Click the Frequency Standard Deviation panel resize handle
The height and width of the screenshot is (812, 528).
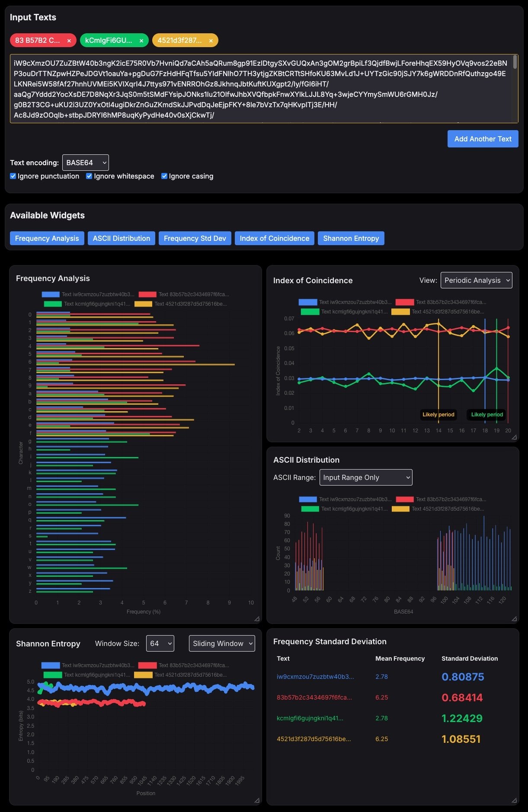tap(514, 800)
